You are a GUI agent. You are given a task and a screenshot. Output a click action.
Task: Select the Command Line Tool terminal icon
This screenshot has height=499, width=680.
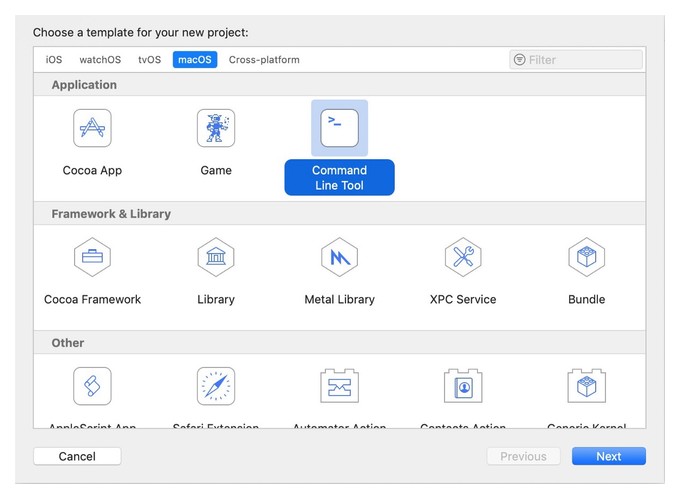[x=340, y=128]
